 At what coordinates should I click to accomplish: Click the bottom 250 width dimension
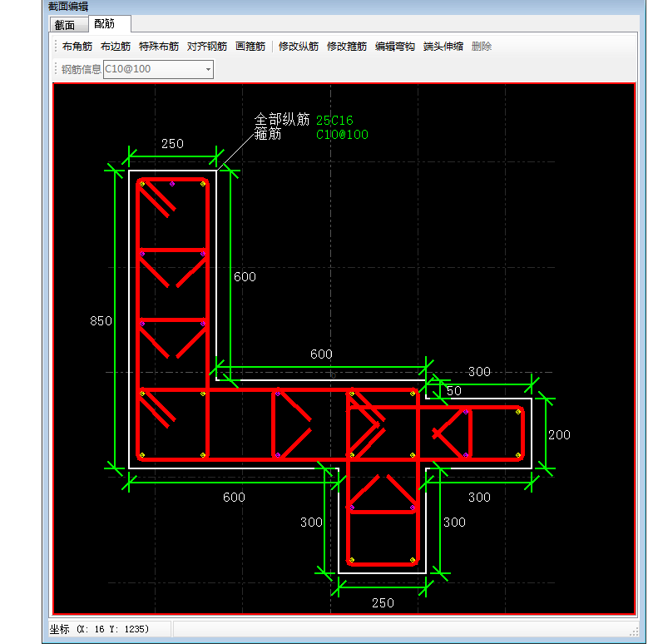click(383, 603)
